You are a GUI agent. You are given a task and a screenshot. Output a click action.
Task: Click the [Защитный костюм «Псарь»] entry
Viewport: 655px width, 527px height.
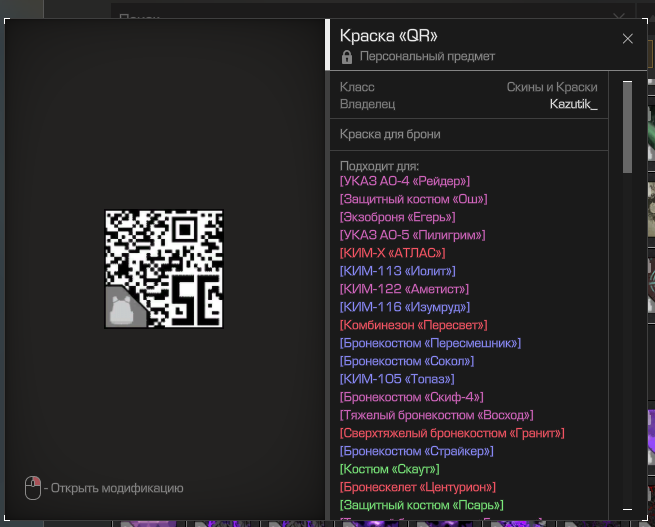(421, 505)
